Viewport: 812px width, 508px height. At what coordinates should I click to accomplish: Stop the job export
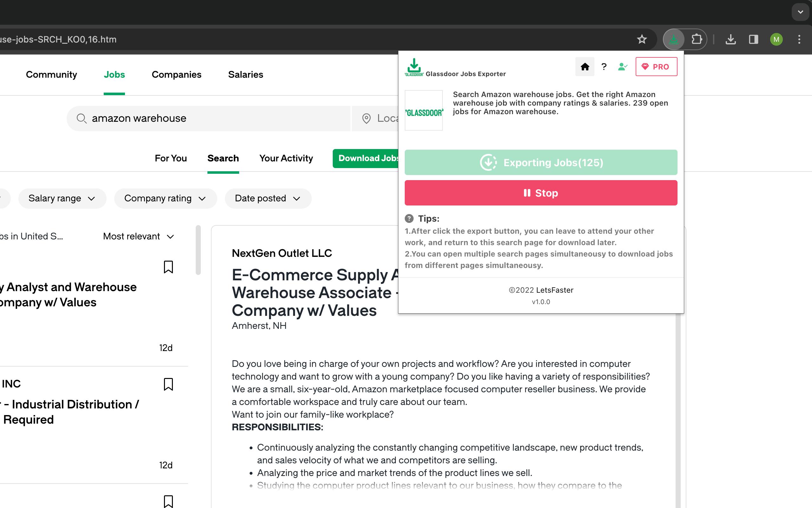point(541,193)
